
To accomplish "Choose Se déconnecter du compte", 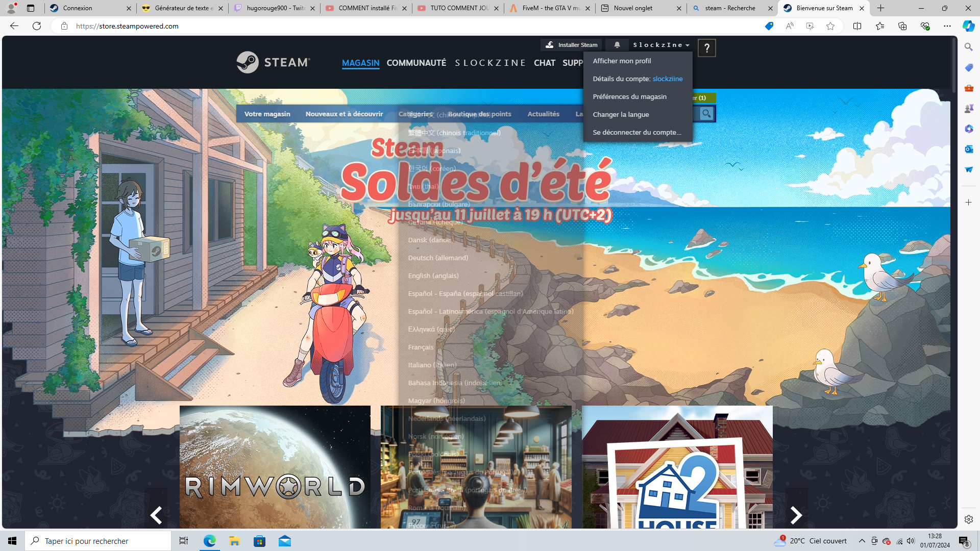I will 638,132.
